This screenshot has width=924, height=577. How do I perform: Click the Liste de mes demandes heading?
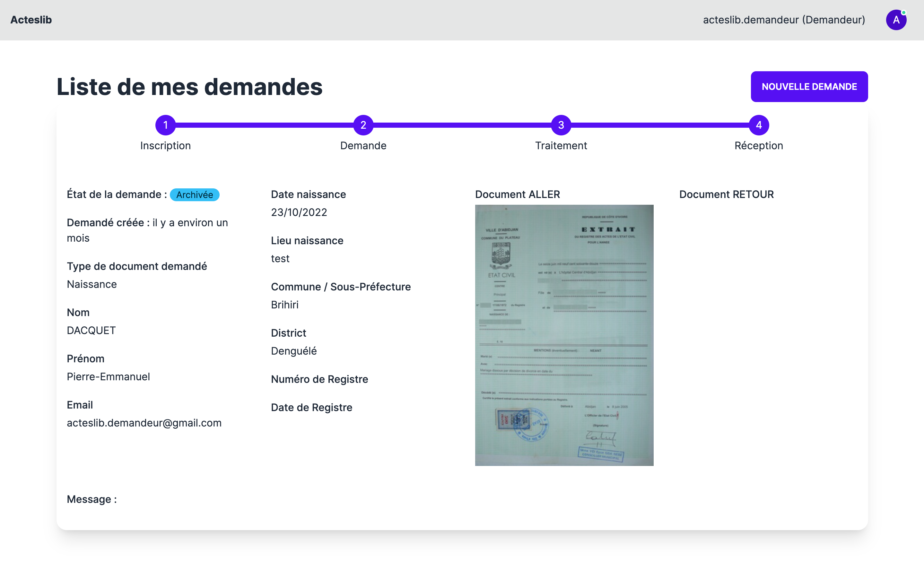pyautogui.click(x=189, y=87)
